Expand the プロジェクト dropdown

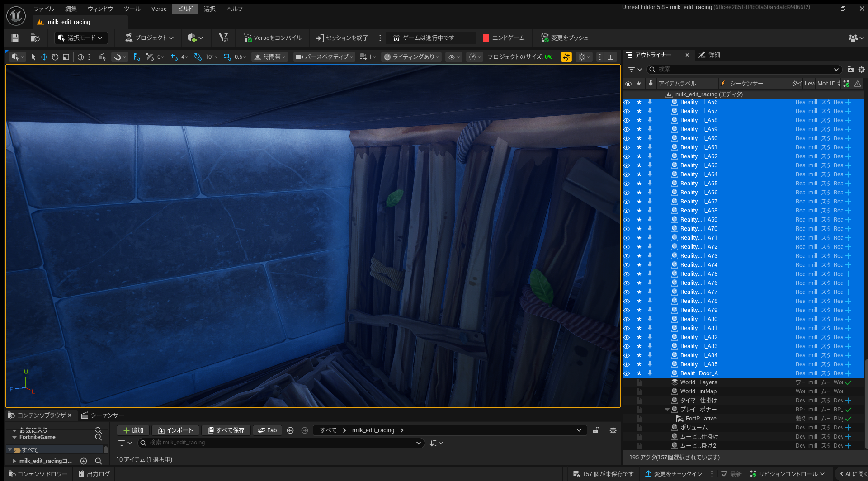tap(149, 38)
